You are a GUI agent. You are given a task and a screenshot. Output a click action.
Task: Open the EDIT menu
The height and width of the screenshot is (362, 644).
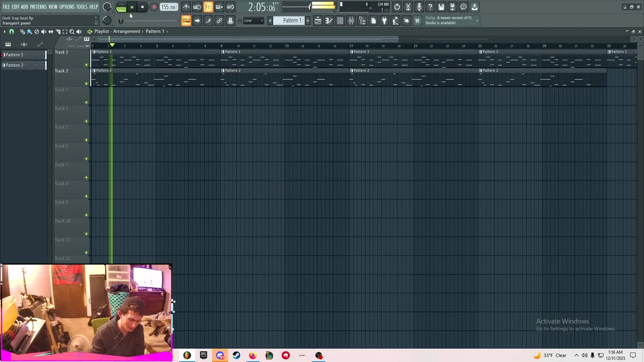(x=16, y=7)
